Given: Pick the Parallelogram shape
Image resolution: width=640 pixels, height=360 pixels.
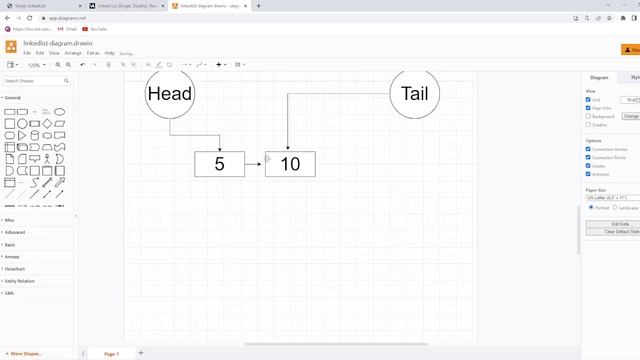Looking at the screenshot, I should (x=60, y=124).
